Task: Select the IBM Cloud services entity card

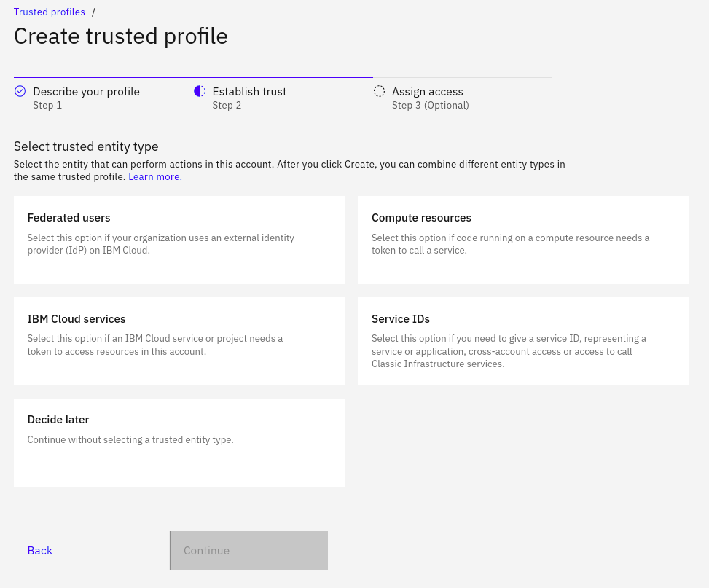Action: tap(179, 341)
